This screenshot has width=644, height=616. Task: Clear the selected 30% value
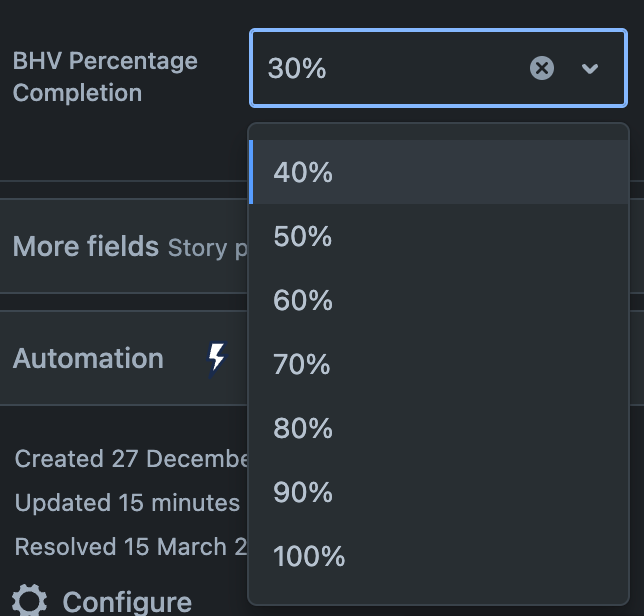pos(541,68)
